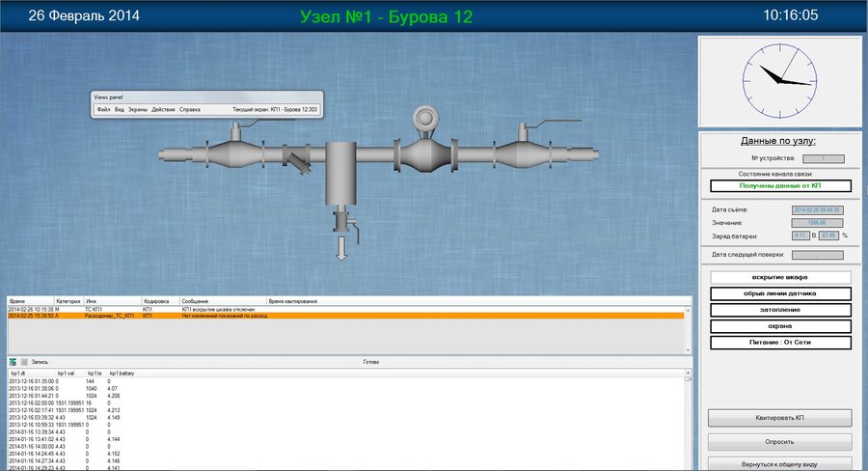Click Вернуться к общему виду button
The width and height of the screenshot is (868, 471).
(780, 464)
